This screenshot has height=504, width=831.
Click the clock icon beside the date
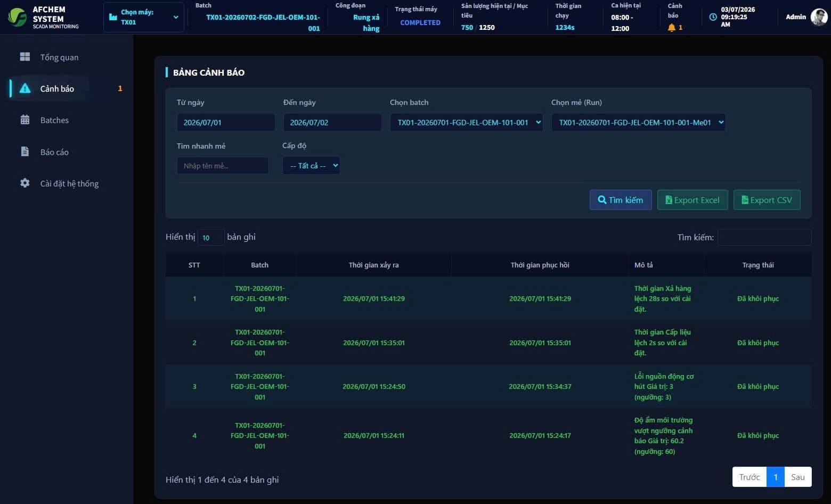coord(713,17)
